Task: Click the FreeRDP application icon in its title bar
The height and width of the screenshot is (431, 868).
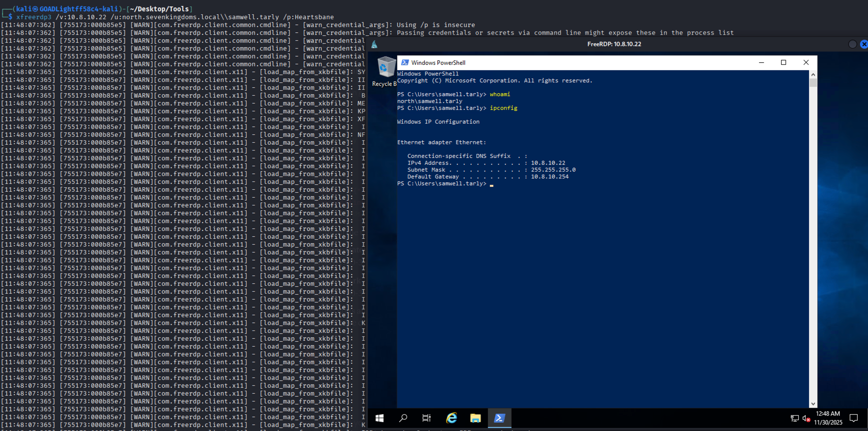Action: pyautogui.click(x=374, y=45)
